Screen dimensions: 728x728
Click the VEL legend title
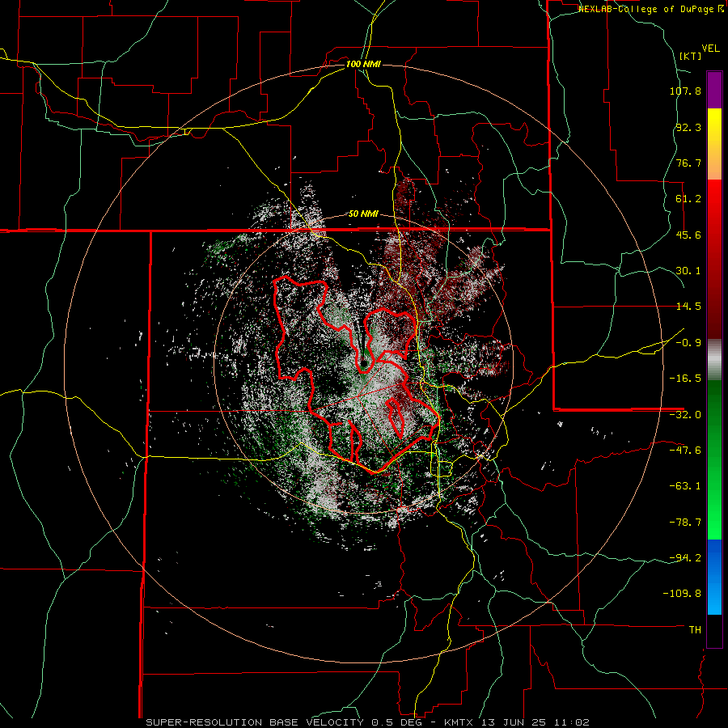[x=710, y=49]
